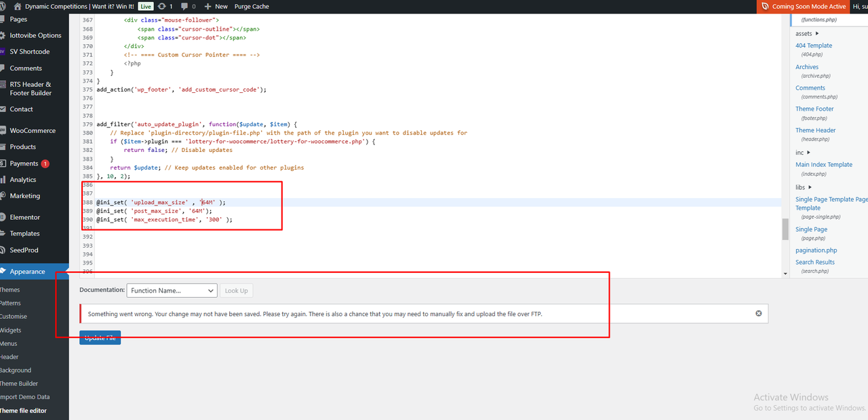Viewport: 868px width, 420px height.
Task: Click the WooCommerce sidebar icon
Action: tap(2, 130)
